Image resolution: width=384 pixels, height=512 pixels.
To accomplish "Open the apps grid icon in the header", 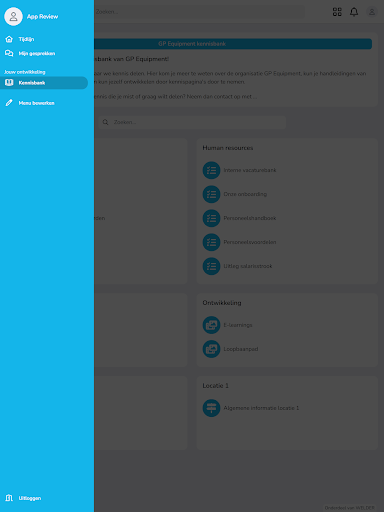I will 337,12.
